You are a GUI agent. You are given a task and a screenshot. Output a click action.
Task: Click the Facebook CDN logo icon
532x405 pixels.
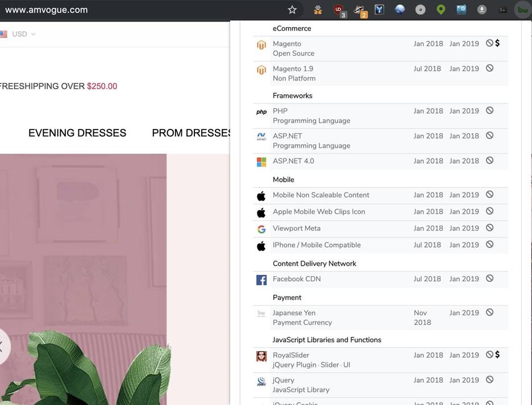click(x=261, y=279)
